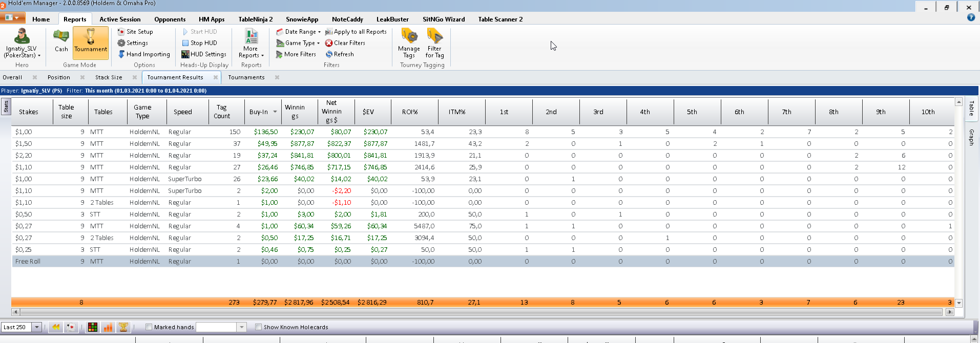Open the Marked hands combo box
This screenshot has height=343, width=980.
242,327
